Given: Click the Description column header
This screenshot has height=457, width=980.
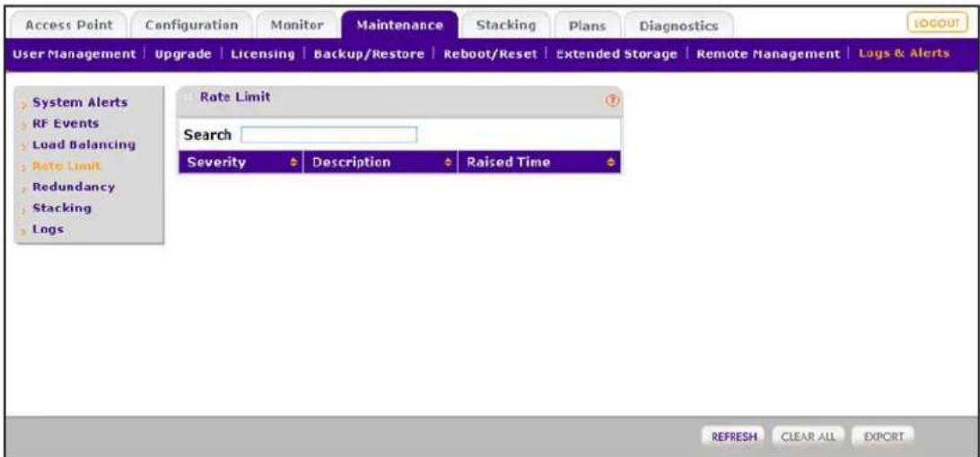Looking at the screenshot, I should click(x=380, y=163).
